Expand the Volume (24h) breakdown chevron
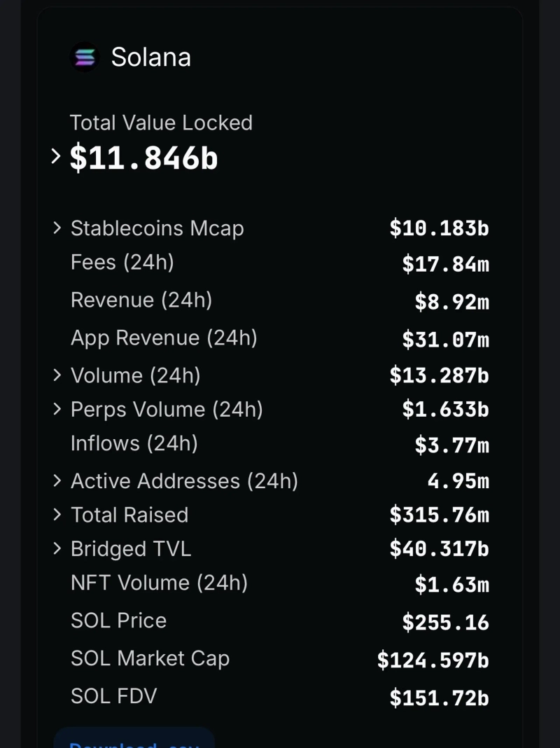560x748 pixels. pyautogui.click(x=57, y=375)
